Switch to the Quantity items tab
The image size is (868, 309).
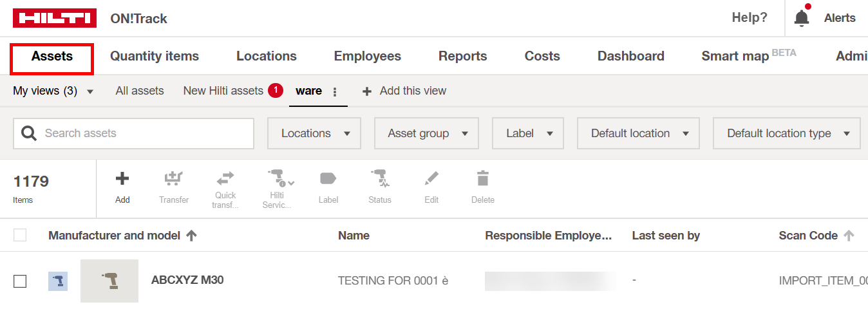[x=155, y=56]
